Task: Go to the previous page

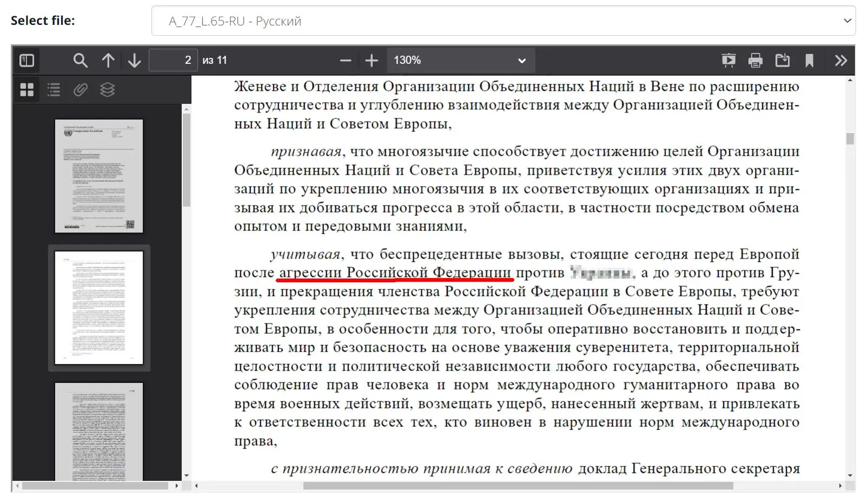Action: 108,60
